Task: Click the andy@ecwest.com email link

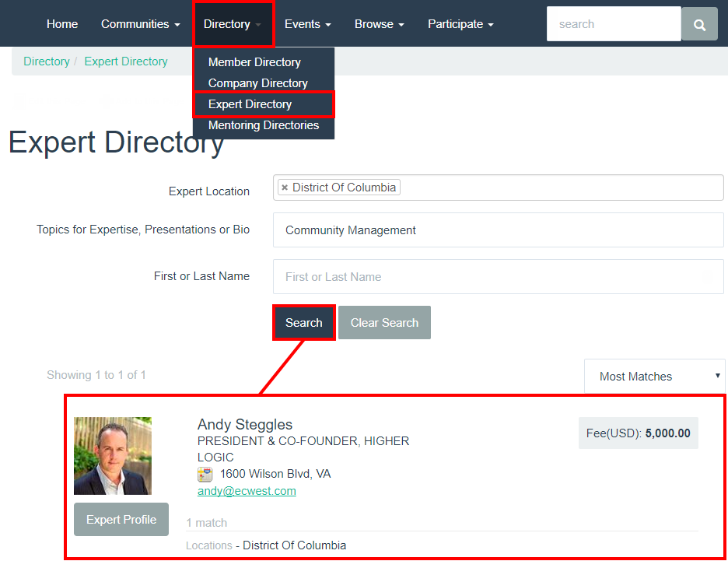Action: 247,491
